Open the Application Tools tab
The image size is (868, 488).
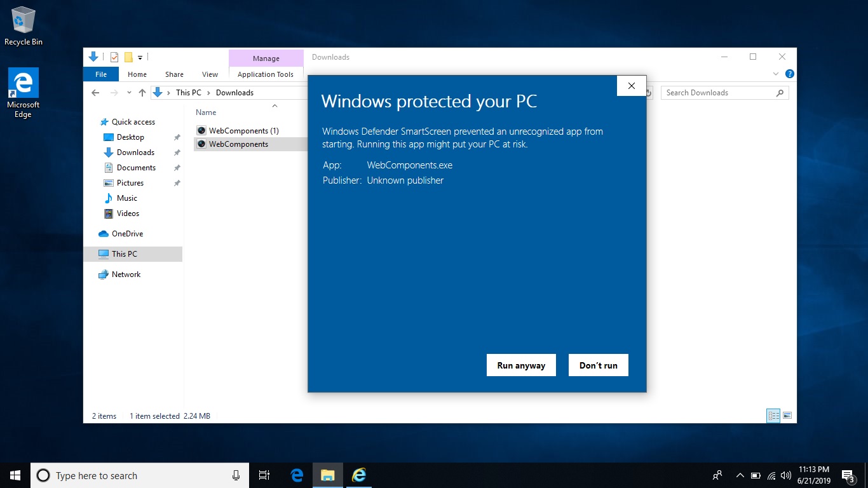coord(266,74)
